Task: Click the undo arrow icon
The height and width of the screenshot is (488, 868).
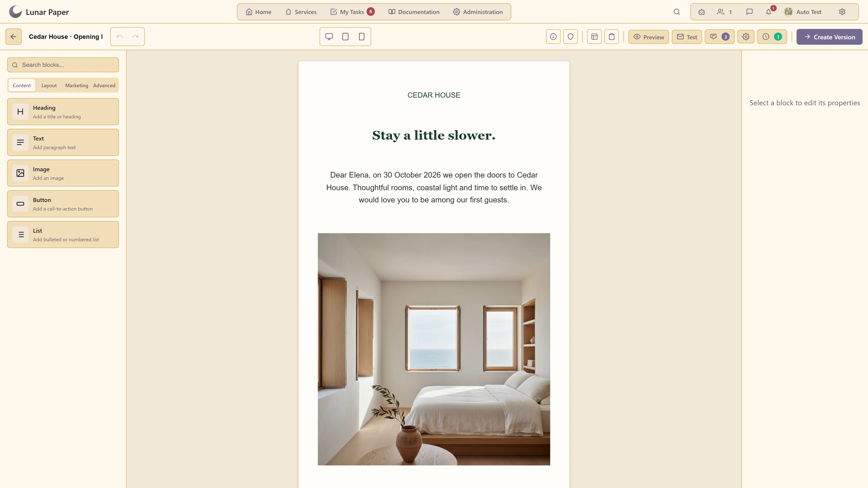Action: click(120, 37)
